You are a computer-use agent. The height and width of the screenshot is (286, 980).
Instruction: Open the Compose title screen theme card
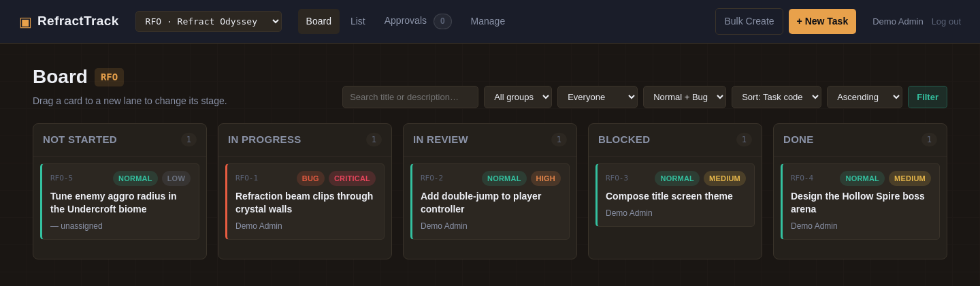pos(675,195)
